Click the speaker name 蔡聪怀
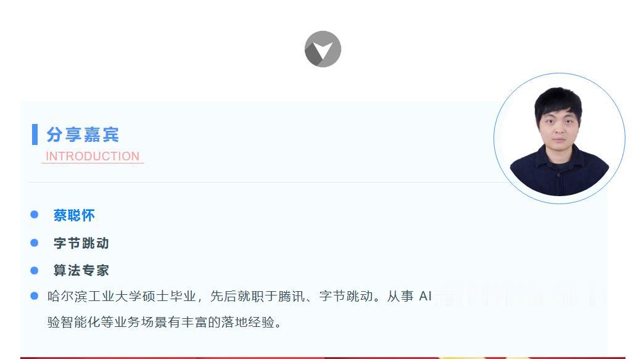Image resolution: width=644 pixels, height=359 pixels. click(75, 215)
